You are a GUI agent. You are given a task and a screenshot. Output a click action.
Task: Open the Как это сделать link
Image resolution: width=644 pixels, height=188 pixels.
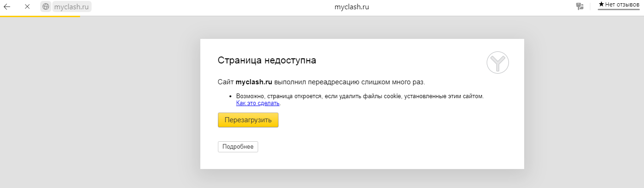pyautogui.click(x=258, y=103)
